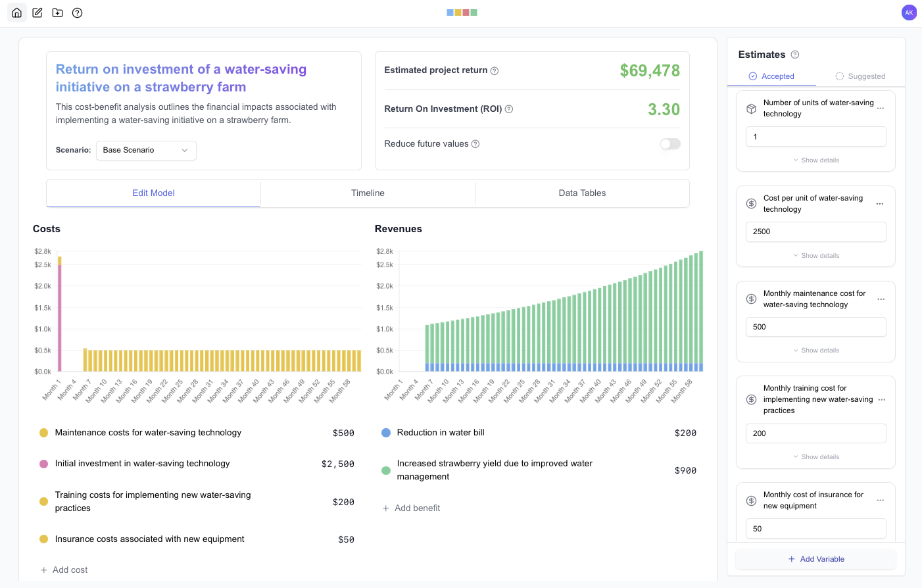922x588 pixels.
Task: Click yellow swatch beside Maintenance costs
Action: 44,433
